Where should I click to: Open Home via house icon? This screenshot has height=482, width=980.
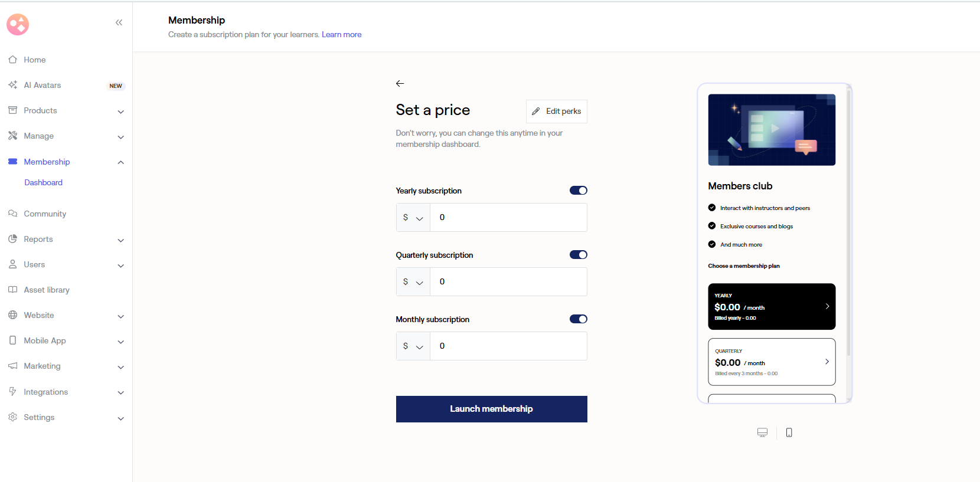[x=12, y=60]
